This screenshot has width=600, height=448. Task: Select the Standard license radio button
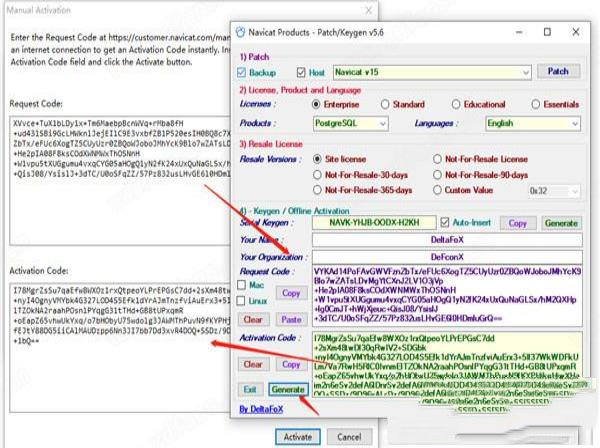[x=385, y=104]
